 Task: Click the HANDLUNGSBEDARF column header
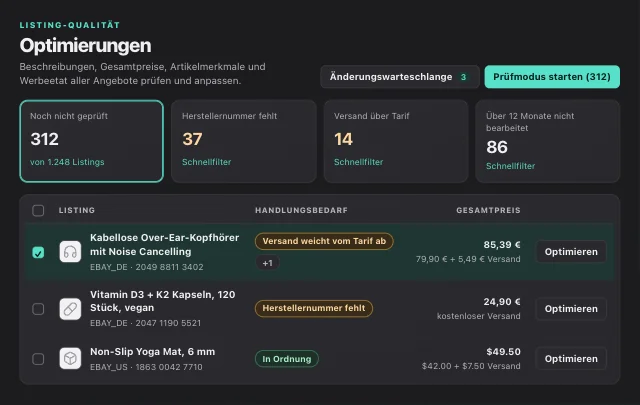[301, 210]
